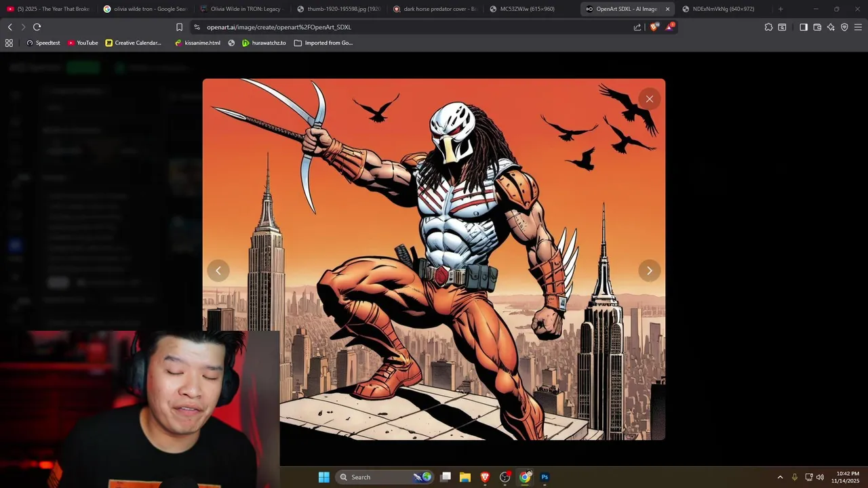Switch to olivia wilde tron Google Search tab
Viewport: 868px width, 488px height.
pos(144,9)
